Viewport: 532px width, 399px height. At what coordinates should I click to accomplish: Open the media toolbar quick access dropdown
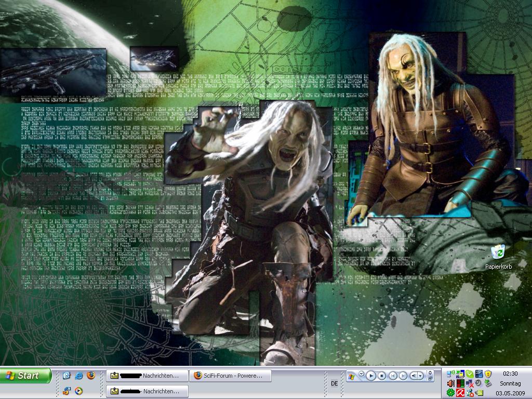coord(362,373)
